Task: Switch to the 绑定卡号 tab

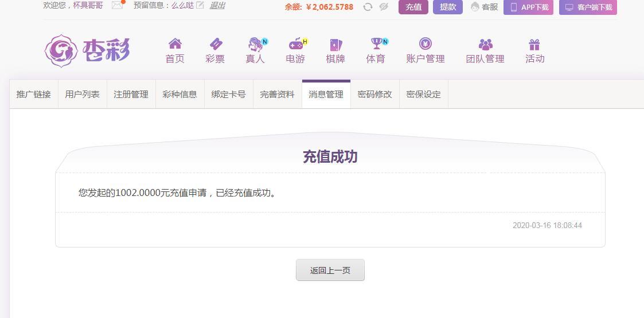Action: coord(229,95)
